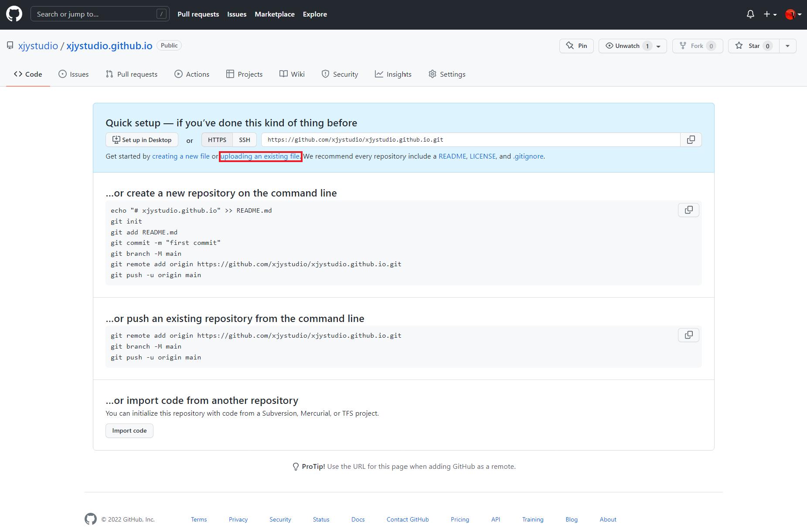Switch the clone URL to SSH

click(x=245, y=140)
